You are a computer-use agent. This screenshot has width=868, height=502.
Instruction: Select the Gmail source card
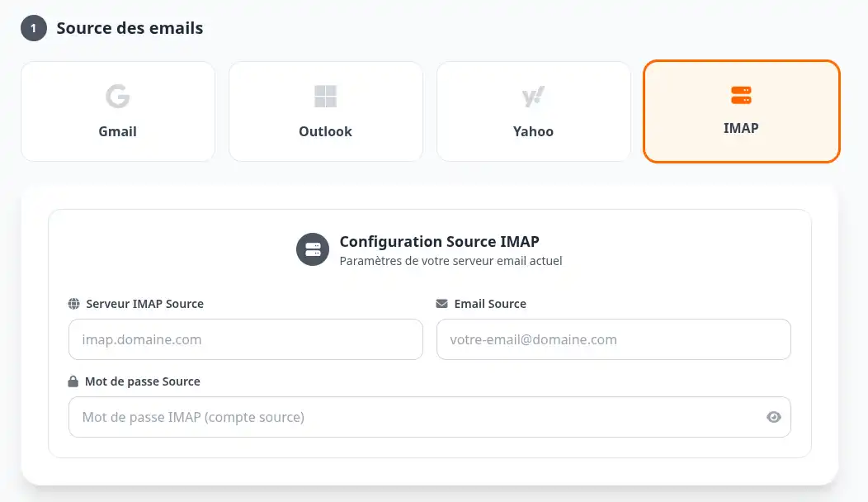[118, 111]
